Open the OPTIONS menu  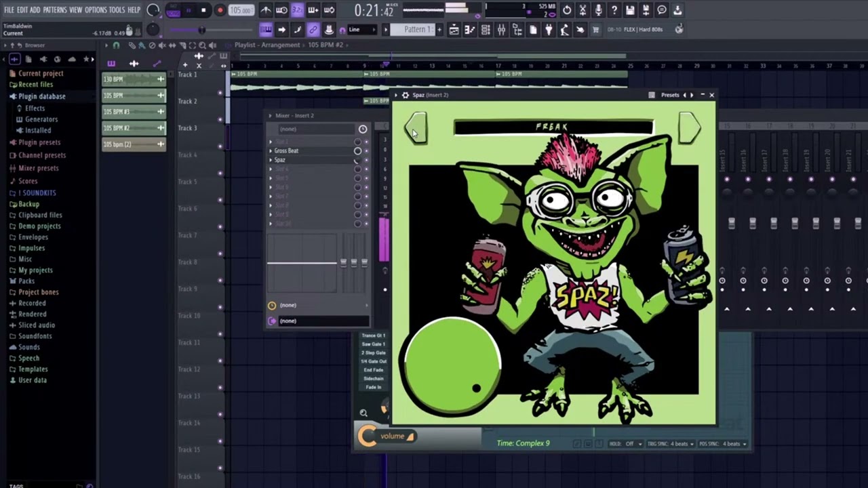96,9
